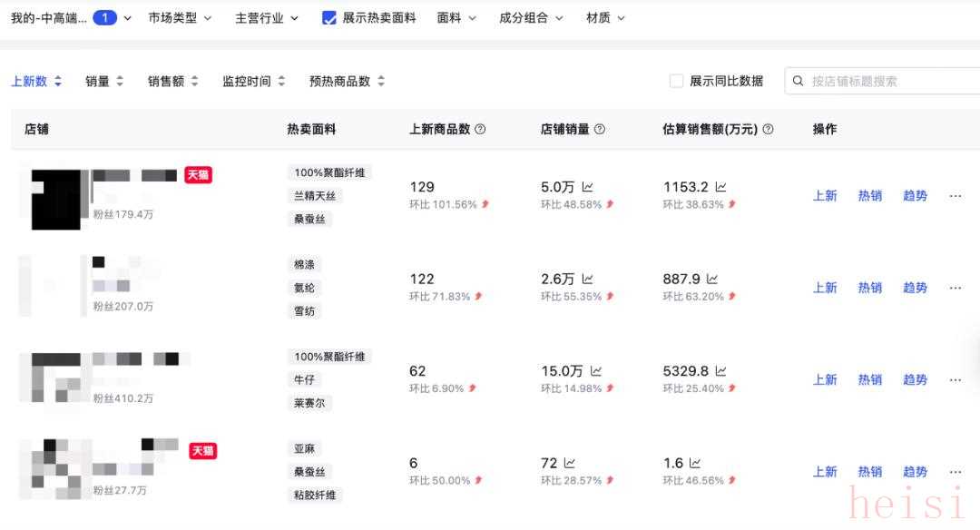Click the help icon beside 上新商品数
The height and width of the screenshot is (530, 980).
coord(480,129)
